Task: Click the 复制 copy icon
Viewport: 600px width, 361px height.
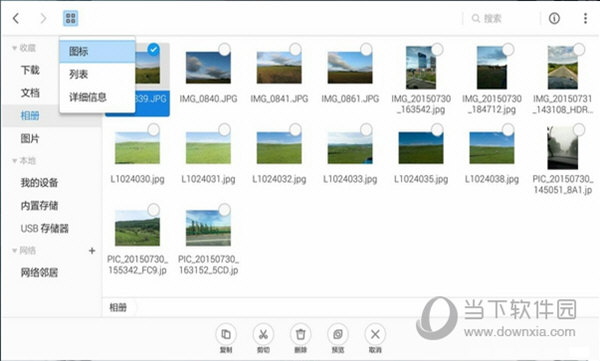Action: pyautogui.click(x=226, y=335)
